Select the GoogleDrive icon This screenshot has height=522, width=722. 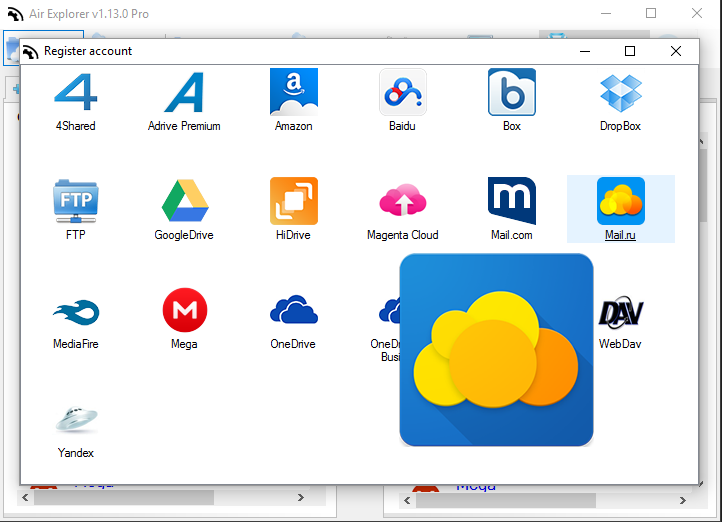(185, 201)
